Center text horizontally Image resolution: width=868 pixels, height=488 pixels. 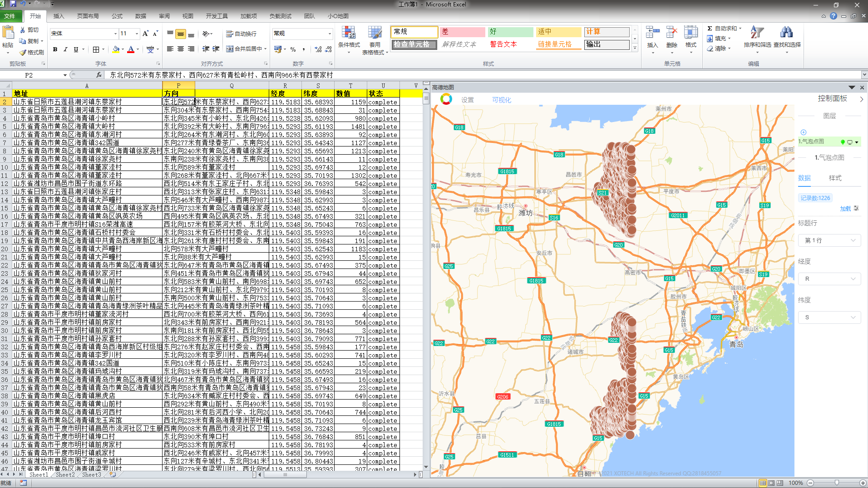click(x=181, y=49)
